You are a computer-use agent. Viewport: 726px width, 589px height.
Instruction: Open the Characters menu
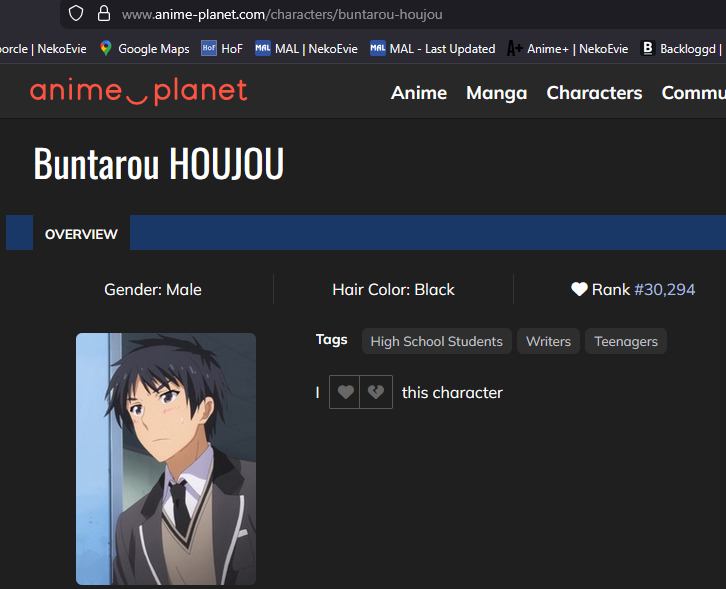(x=595, y=93)
